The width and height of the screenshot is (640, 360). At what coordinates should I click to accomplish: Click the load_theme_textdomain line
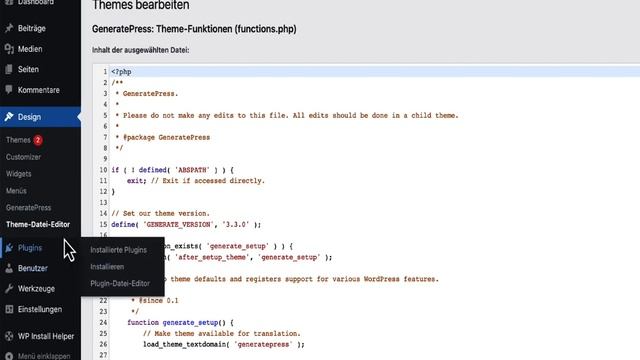pyautogui.click(x=224, y=344)
